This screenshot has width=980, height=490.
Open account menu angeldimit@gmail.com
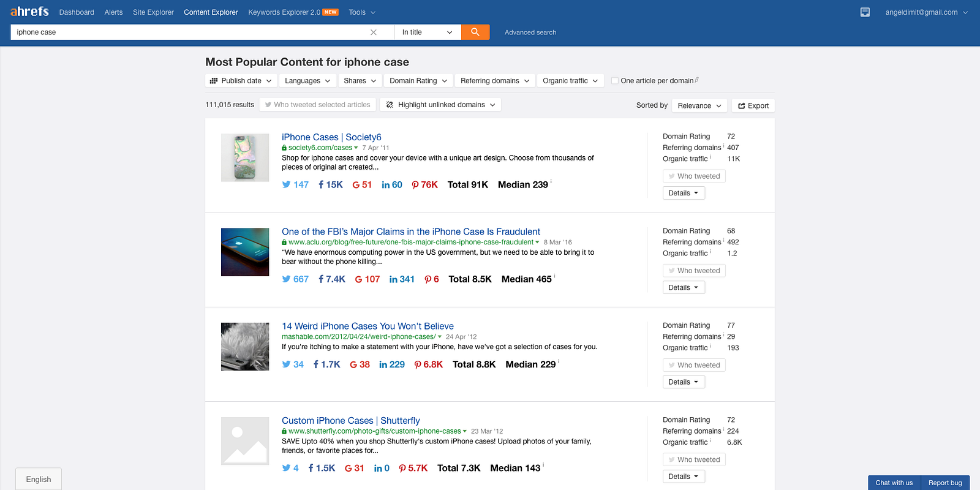(926, 12)
